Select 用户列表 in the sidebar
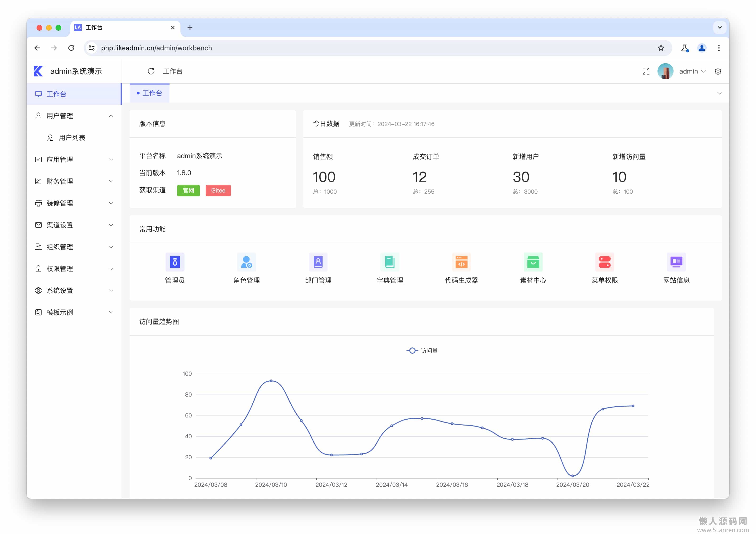 72,138
